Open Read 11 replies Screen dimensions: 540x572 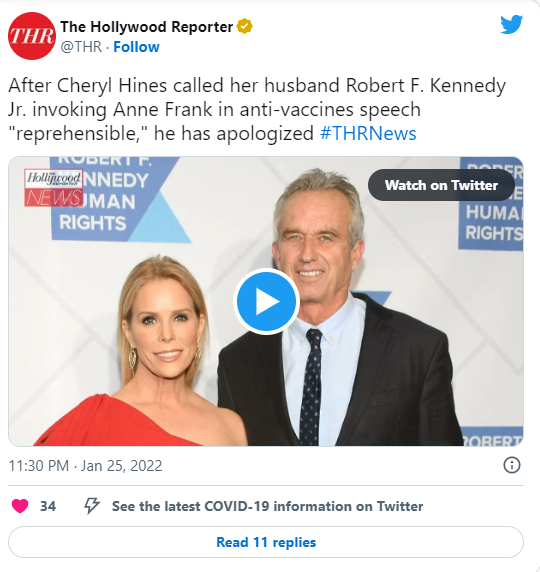pyautogui.click(x=266, y=542)
